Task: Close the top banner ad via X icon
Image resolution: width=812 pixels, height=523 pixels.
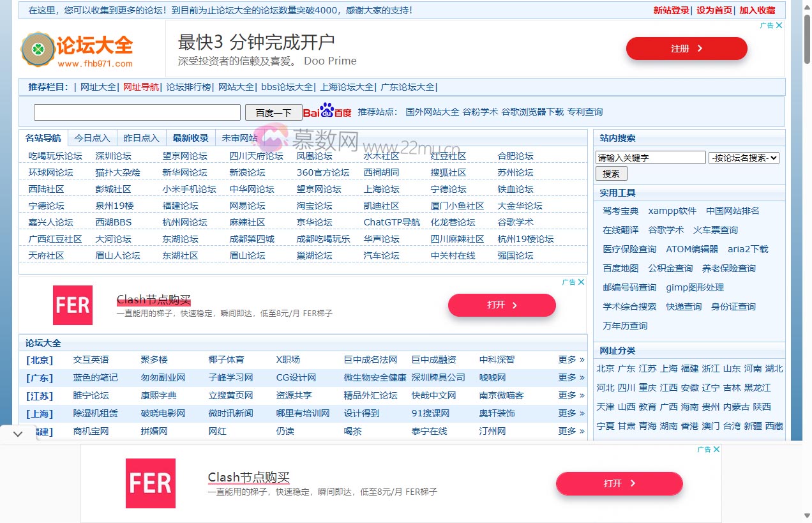Action: point(779,25)
